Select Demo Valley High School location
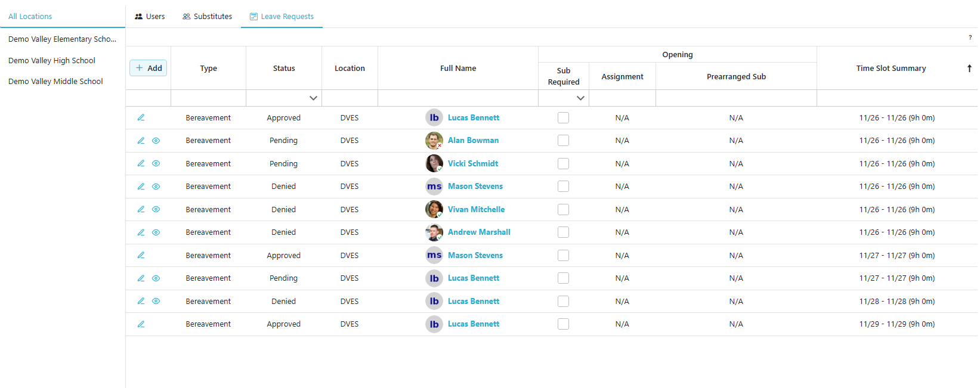 [x=52, y=60]
